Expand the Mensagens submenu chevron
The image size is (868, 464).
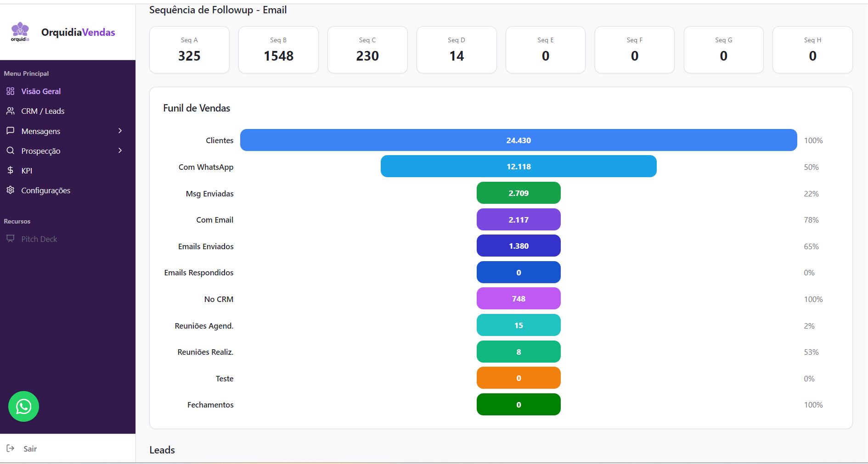click(120, 131)
